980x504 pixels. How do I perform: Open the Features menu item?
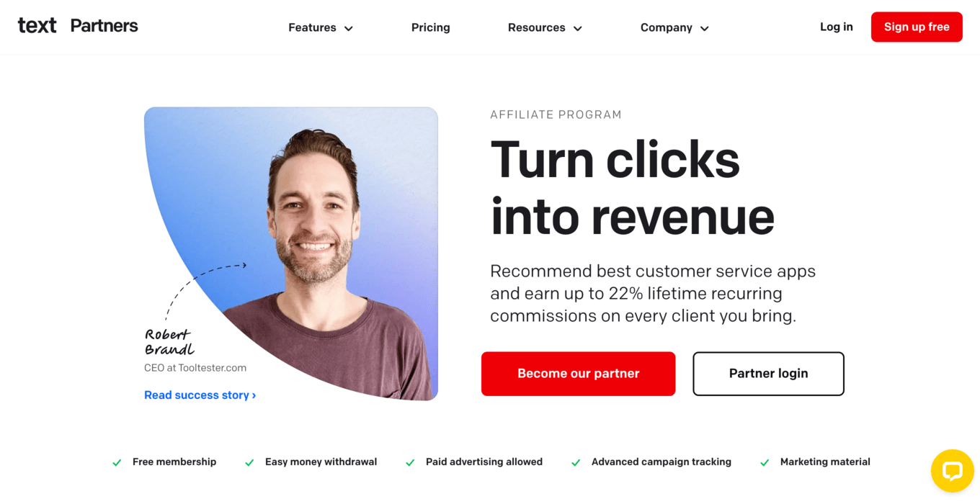pyautogui.click(x=312, y=27)
